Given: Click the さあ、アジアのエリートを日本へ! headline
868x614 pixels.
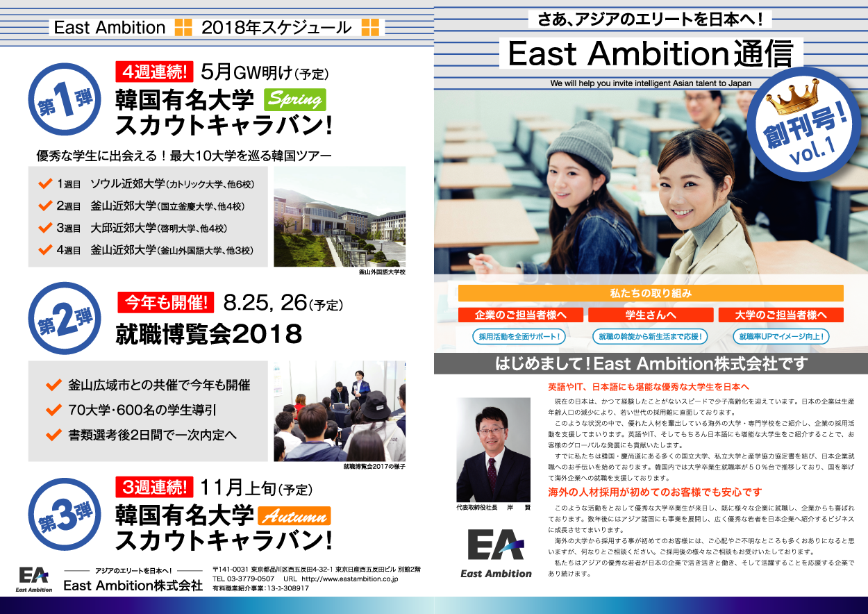Looking at the screenshot, I should point(651,19).
